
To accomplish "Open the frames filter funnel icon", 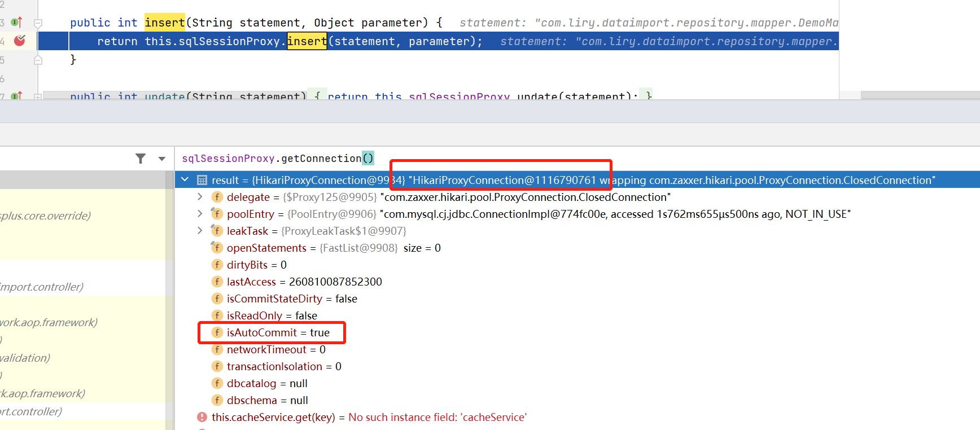I will point(141,159).
